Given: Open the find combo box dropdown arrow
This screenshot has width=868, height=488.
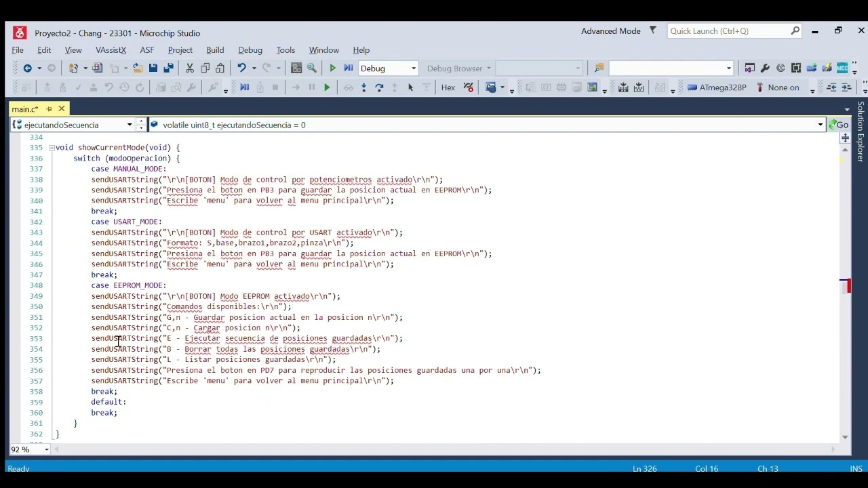Looking at the screenshot, I should click(729, 68).
